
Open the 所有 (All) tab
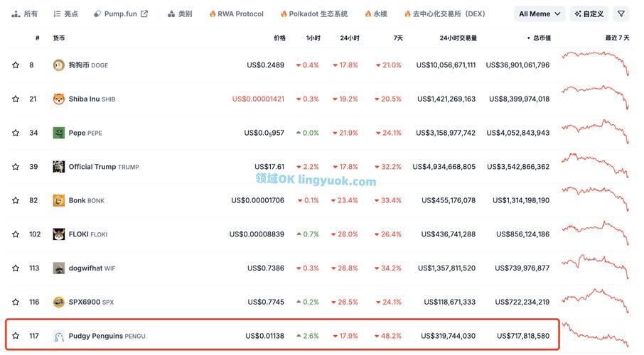(x=25, y=14)
